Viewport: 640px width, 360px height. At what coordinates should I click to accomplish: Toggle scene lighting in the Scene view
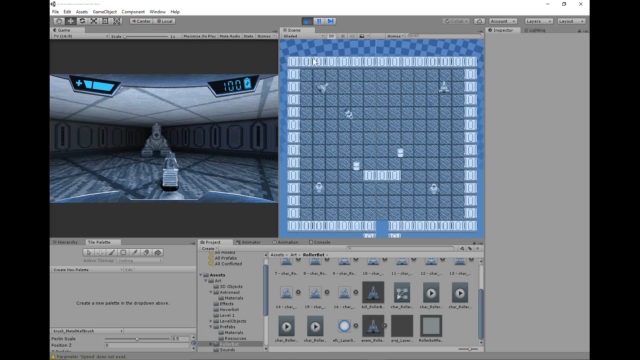pyautogui.click(x=342, y=36)
